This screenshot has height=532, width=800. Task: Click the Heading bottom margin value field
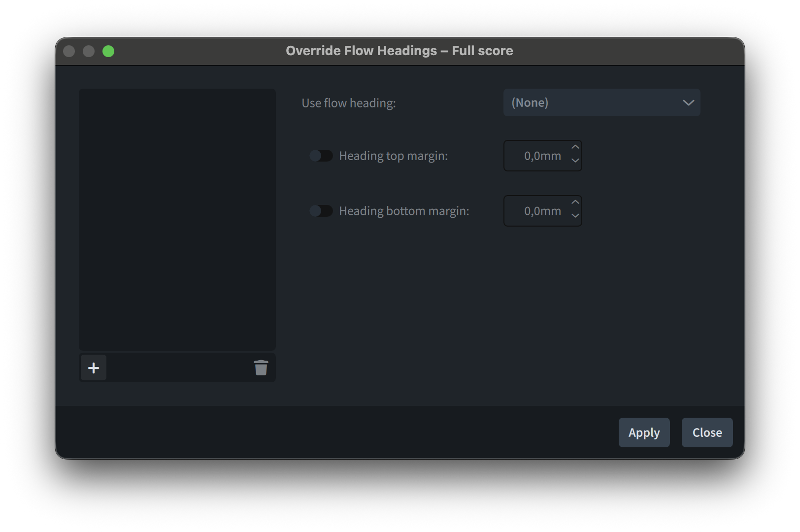537,211
